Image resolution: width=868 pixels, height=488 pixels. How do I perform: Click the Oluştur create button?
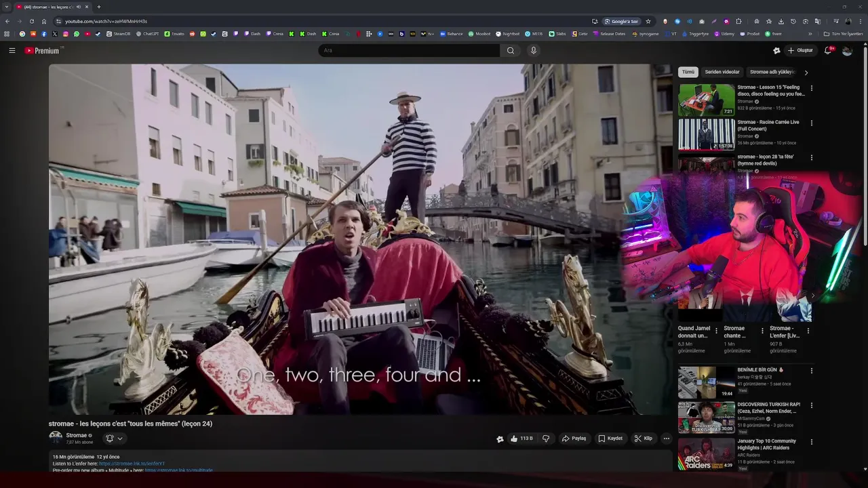click(x=800, y=50)
